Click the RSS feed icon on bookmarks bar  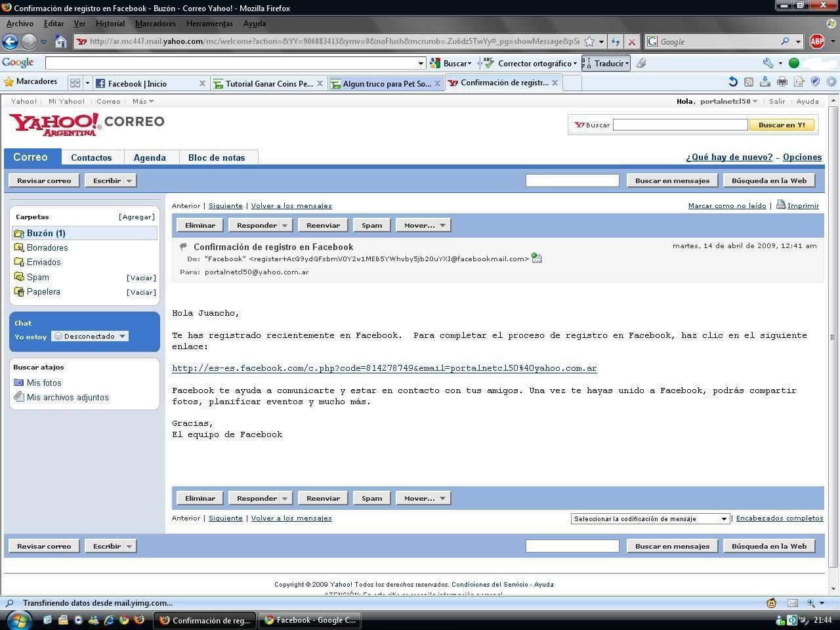click(x=749, y=82)
